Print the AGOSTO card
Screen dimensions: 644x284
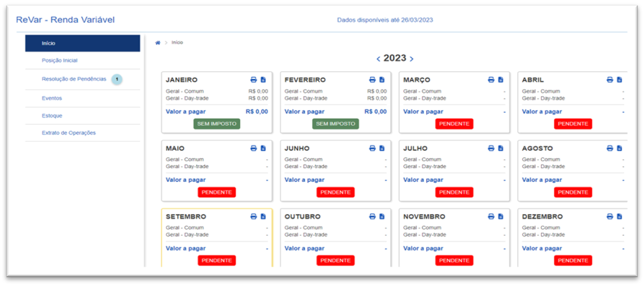click(609, 148)
